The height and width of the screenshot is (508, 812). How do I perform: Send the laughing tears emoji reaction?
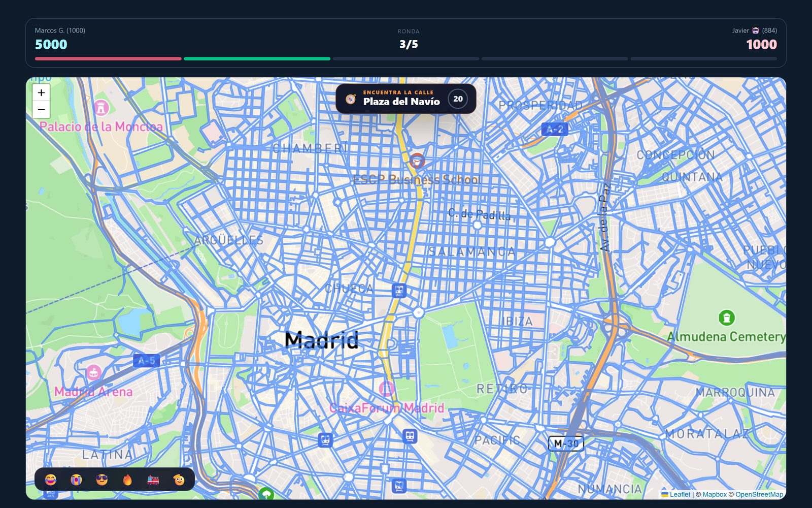tap(50, 480)
